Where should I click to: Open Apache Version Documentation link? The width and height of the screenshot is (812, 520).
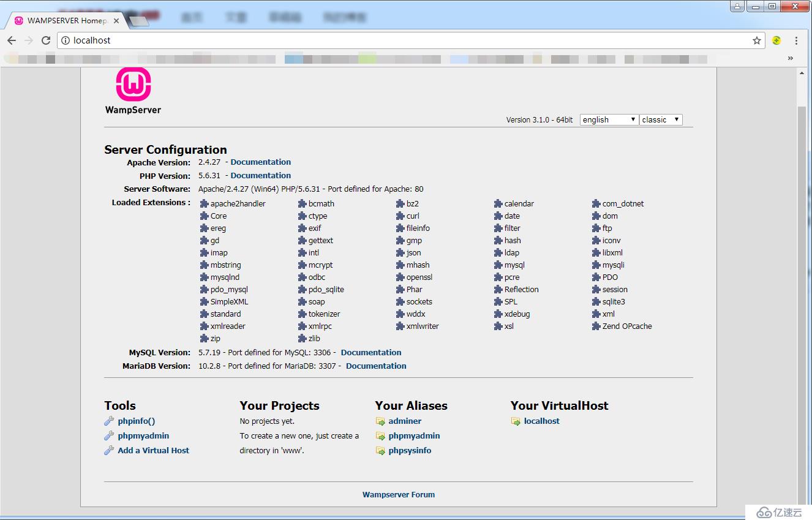[261, 162]
